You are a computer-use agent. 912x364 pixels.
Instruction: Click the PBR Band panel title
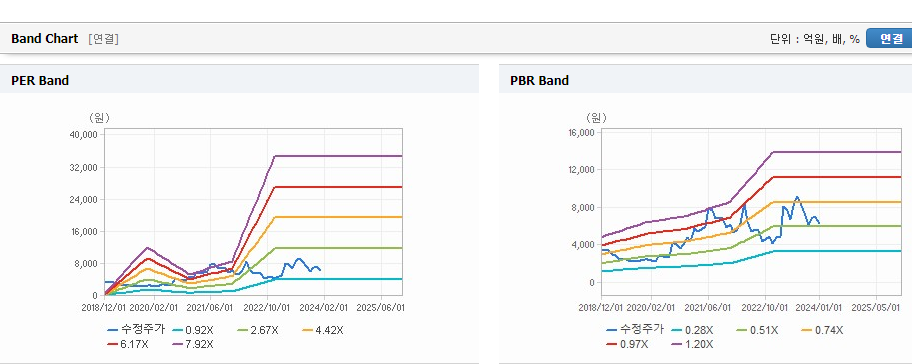[x=539, y=81]
